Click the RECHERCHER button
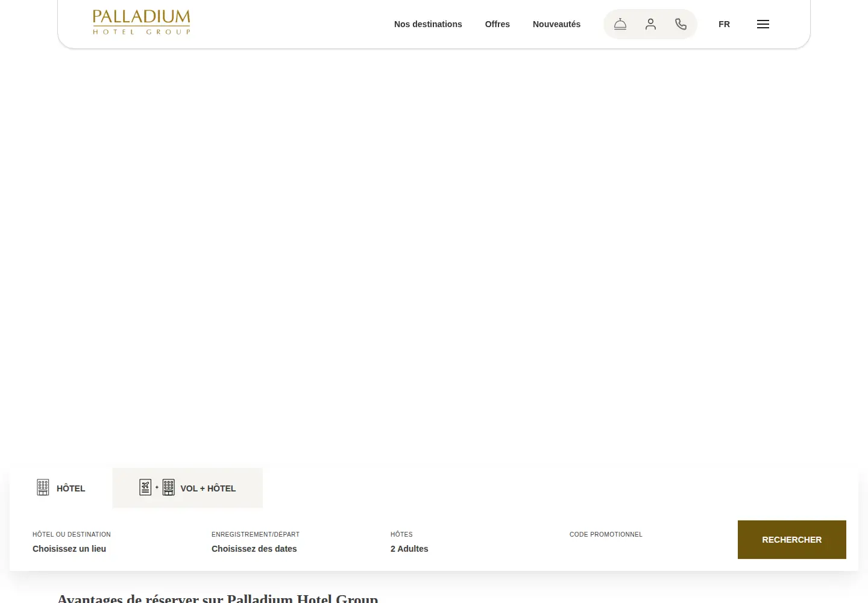 tap(792, 540)
